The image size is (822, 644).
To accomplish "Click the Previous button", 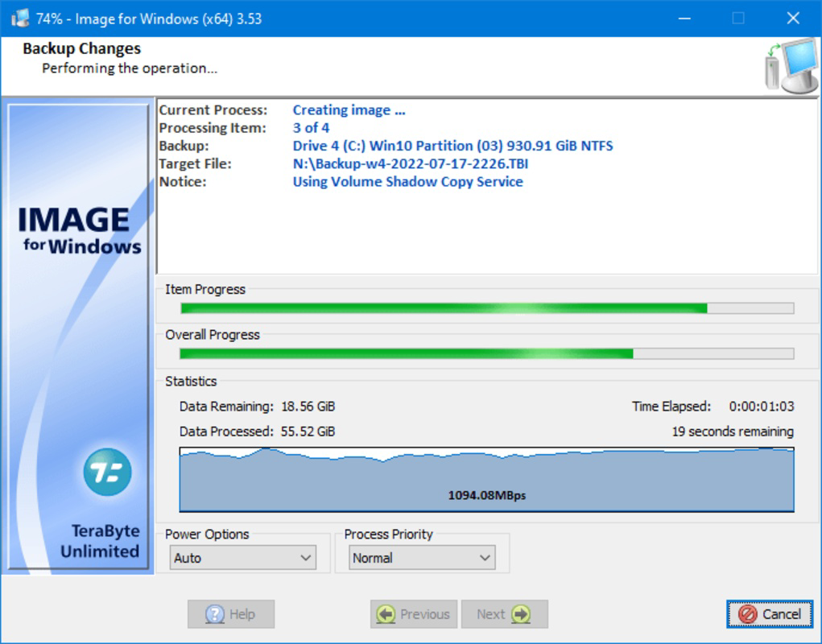I will pyautogui.click(x=413, y=614).
